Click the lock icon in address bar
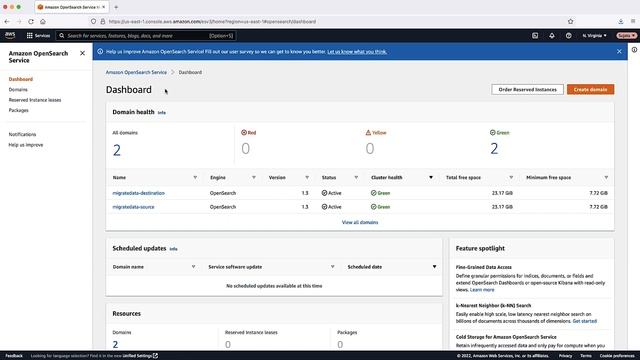This screenshot has width=640, height=360. (102, 21)
